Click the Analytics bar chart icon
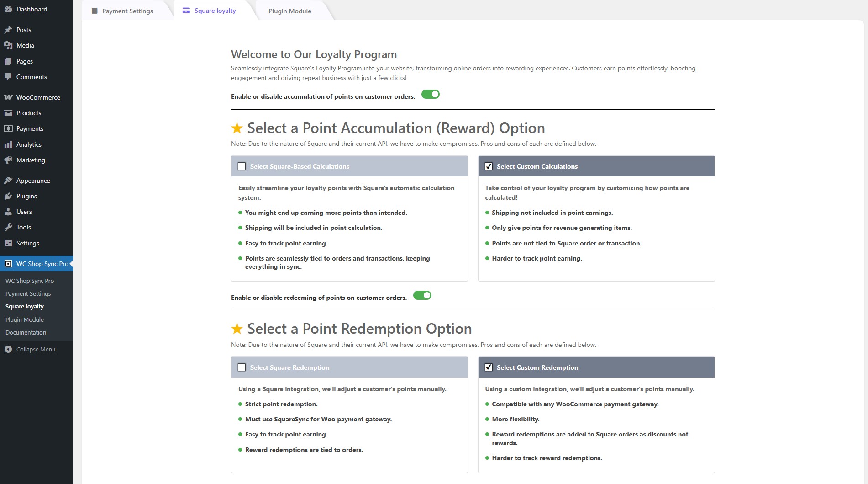 [x=8, y=144]
